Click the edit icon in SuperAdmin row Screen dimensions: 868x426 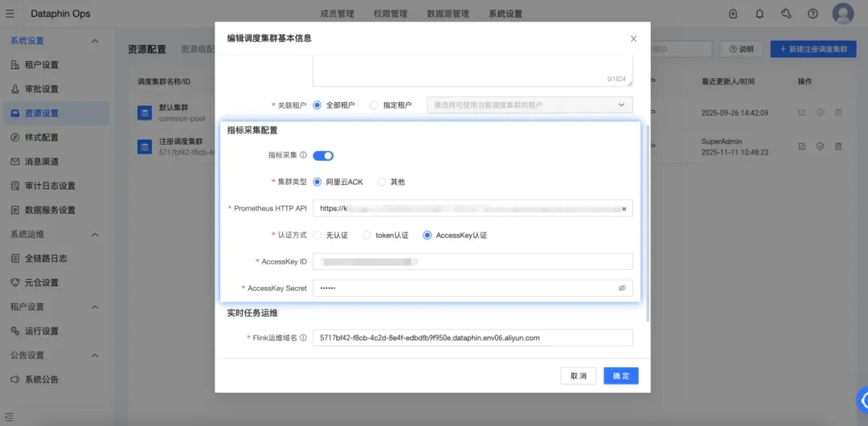click(x=801, y=146)
